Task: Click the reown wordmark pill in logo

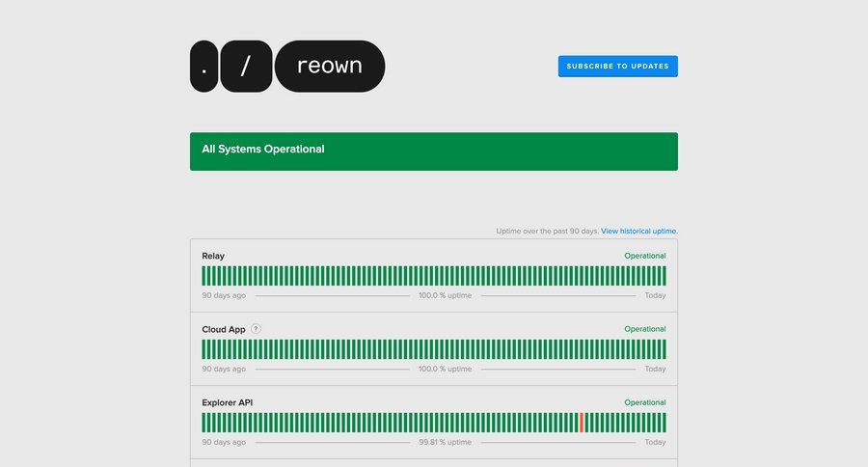Action: (x=330, y=67)
